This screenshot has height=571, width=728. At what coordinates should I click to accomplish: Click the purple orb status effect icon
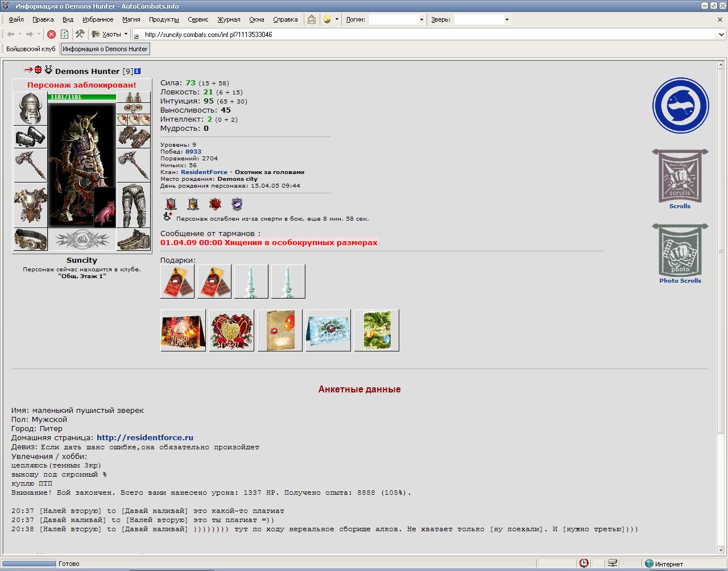click(x=237, y=204)
